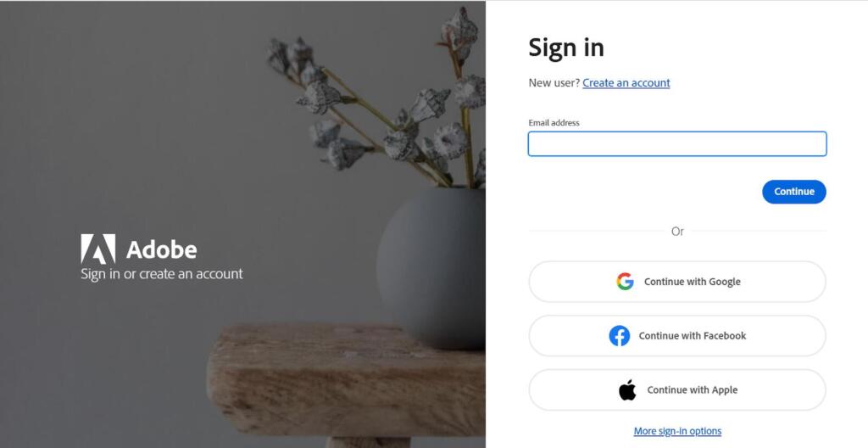
Task: Click the Email address field label
Action: click(x=554, y=122)
